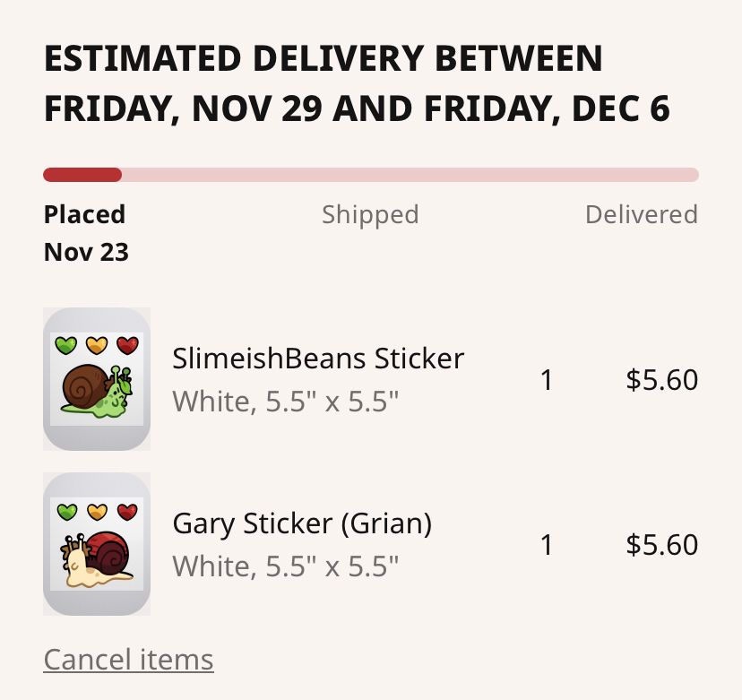
Task: Click SlimeishBeans sticker size White 5.5" text
Action: (x=285, y=401)
